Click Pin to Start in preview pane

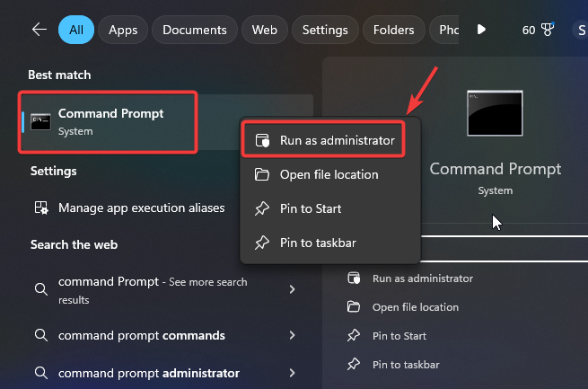coord(399,336)
